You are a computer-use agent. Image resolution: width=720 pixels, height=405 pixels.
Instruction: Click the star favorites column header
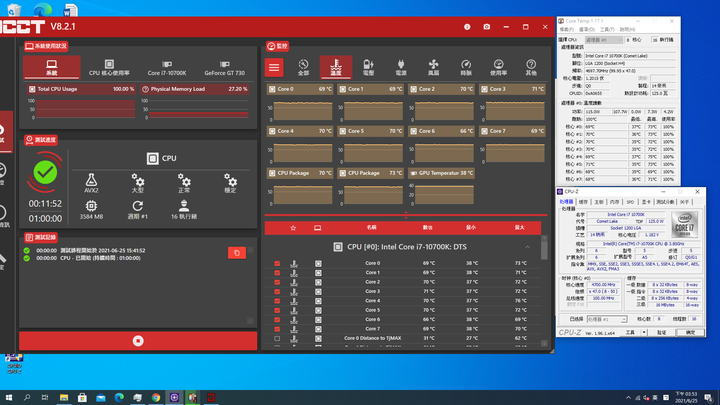(293, 228)
